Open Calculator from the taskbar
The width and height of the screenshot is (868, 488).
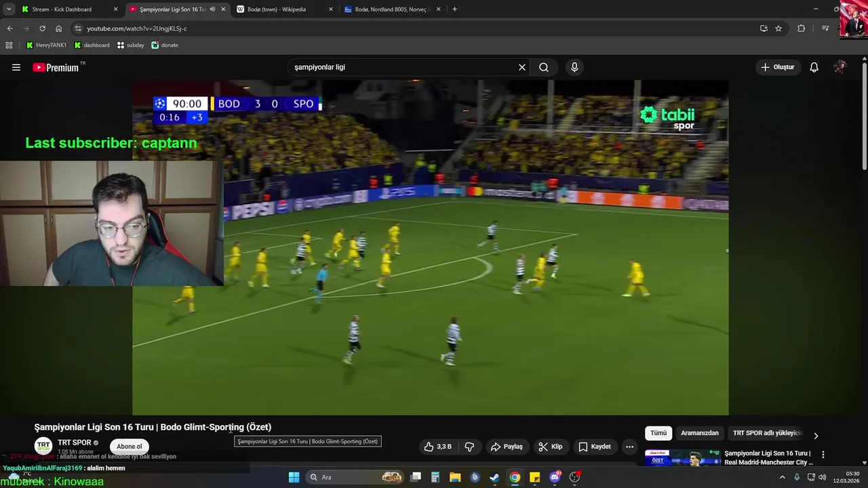pyautogui.click(x=435, y=477)
